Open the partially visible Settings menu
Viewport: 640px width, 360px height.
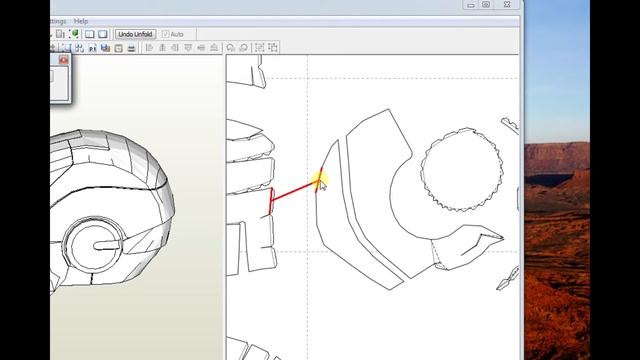pos(58,21)
